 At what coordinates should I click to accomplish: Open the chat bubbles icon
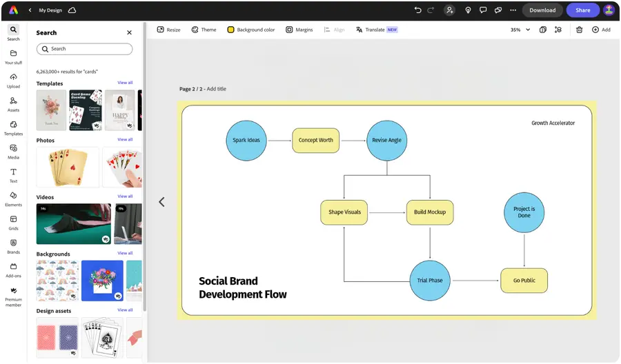tap(498, 10)
